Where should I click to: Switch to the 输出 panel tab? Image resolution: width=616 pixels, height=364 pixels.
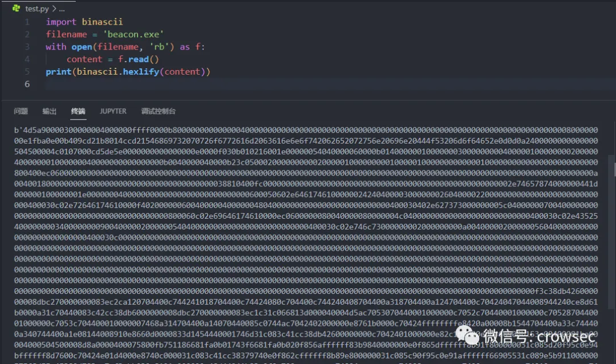click(50, 112)
